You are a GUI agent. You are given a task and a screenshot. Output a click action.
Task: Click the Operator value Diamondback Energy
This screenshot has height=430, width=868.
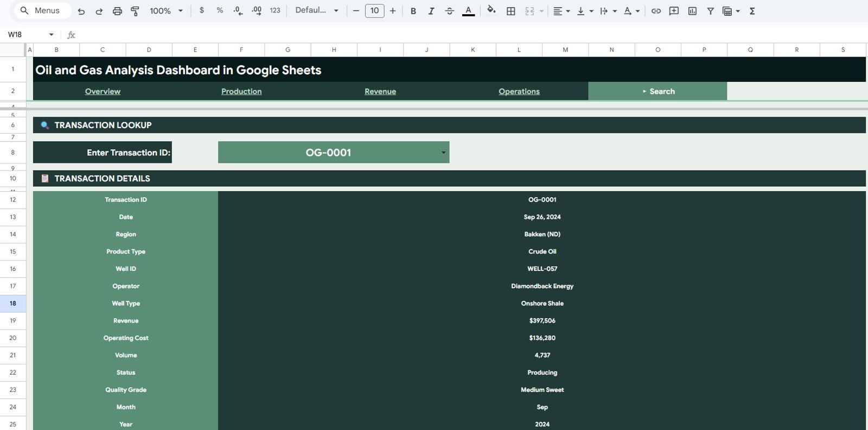[x=542, y=286]
